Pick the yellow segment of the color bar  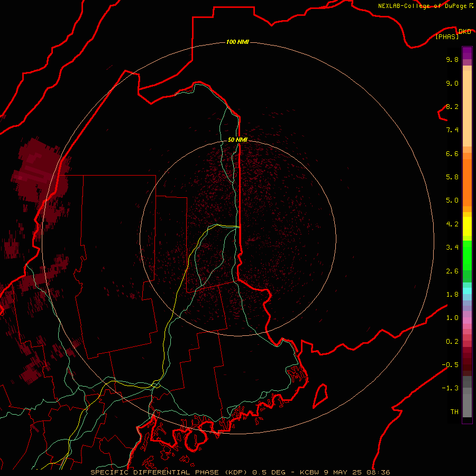[x=467, y=226]
